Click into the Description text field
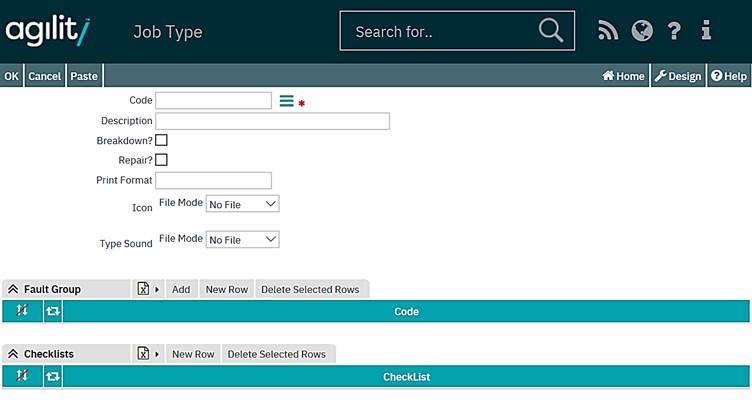Screen dimensions: 752x400 [x=272, y=121]
